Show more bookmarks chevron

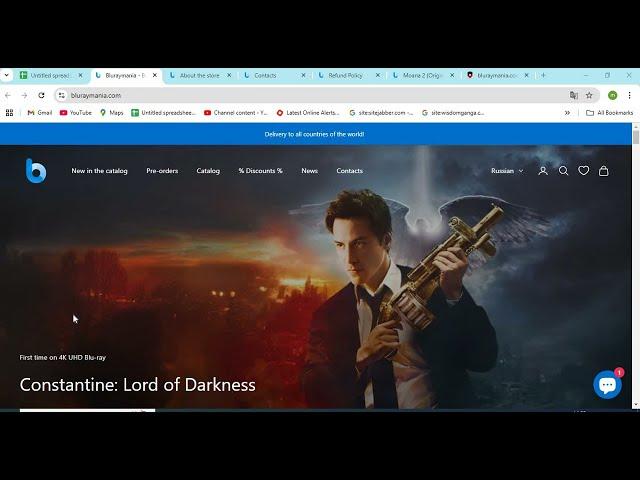pos(567,113)
